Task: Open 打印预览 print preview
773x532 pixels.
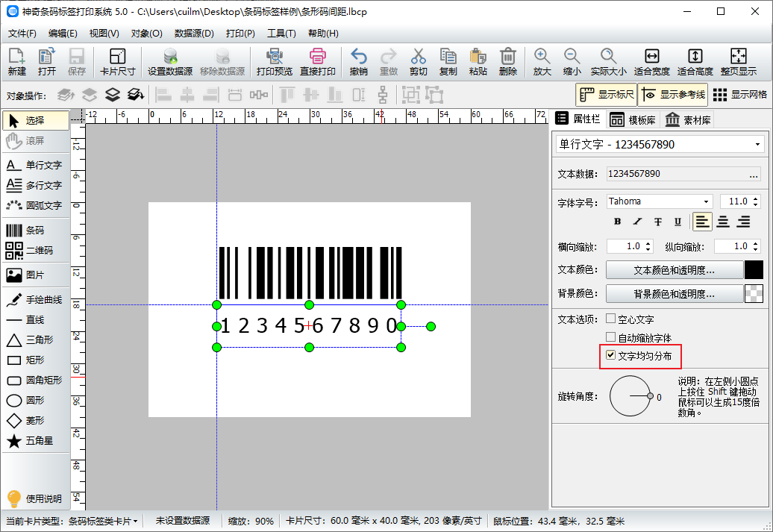Action: 274,62
